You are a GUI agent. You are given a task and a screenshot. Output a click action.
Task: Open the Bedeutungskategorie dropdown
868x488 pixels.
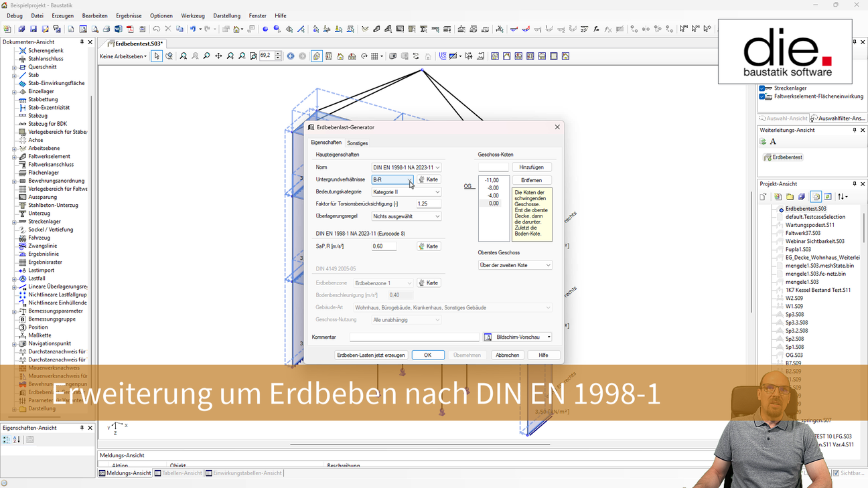(407, 192)
